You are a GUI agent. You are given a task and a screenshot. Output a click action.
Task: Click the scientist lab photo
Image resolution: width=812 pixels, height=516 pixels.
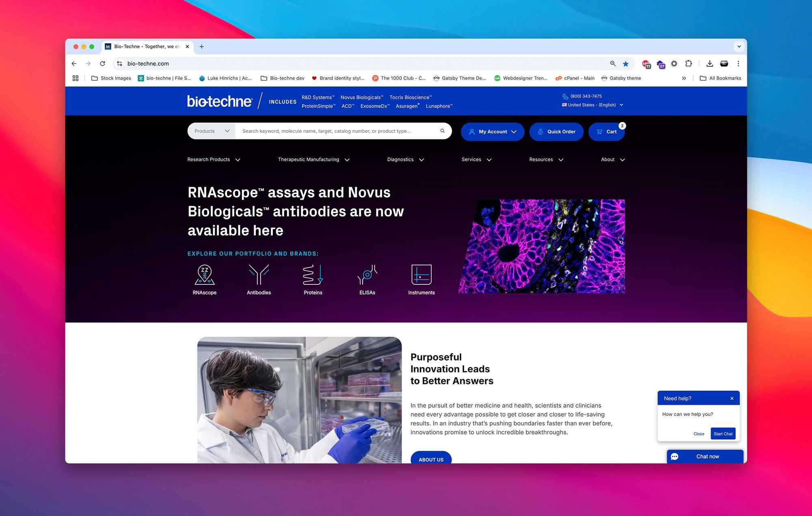[x=300, y=400]
